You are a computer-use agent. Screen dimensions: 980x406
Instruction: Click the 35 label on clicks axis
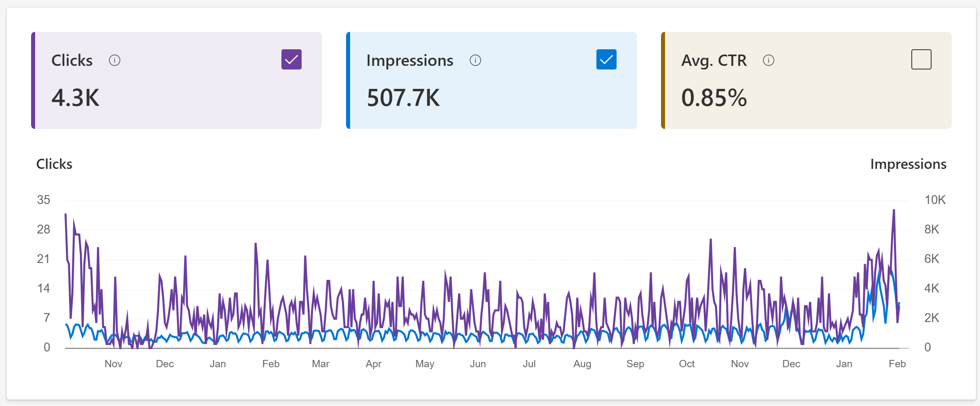(x=44, y=200)
